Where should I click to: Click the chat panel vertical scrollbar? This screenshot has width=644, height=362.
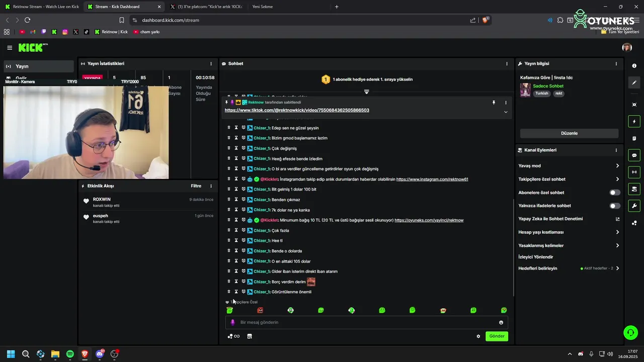(x=513, y=247)
